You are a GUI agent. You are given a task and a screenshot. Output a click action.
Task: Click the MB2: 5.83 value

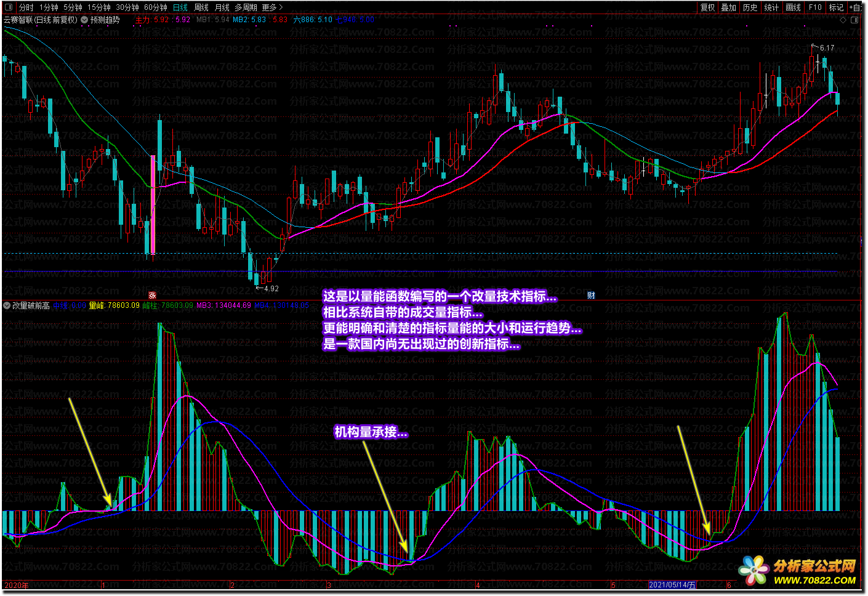click(x=249, y=20)
